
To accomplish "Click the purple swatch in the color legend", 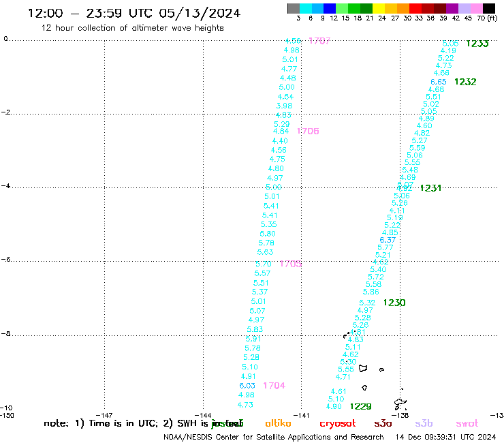I will pyautogui.click(x=452, y=8).
